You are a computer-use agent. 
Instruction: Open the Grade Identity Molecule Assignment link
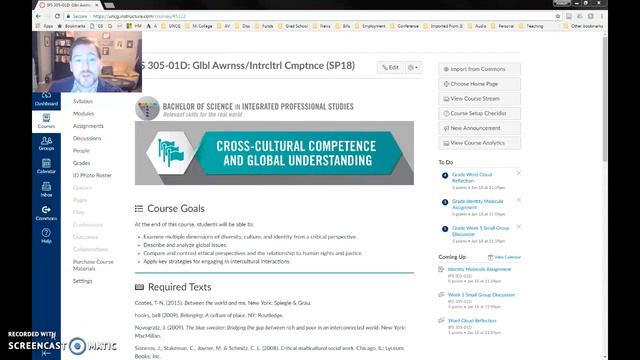[x=478, y=204]
